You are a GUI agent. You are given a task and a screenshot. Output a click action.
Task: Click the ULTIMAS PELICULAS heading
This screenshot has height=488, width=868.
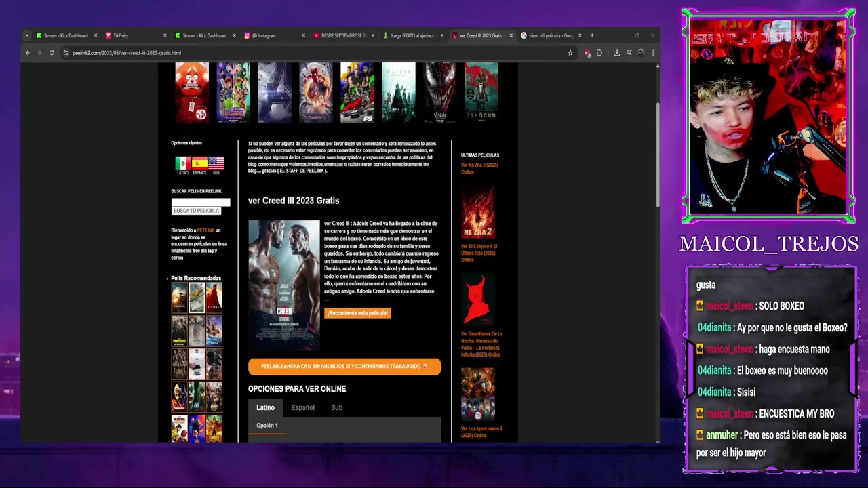(480, 155)
